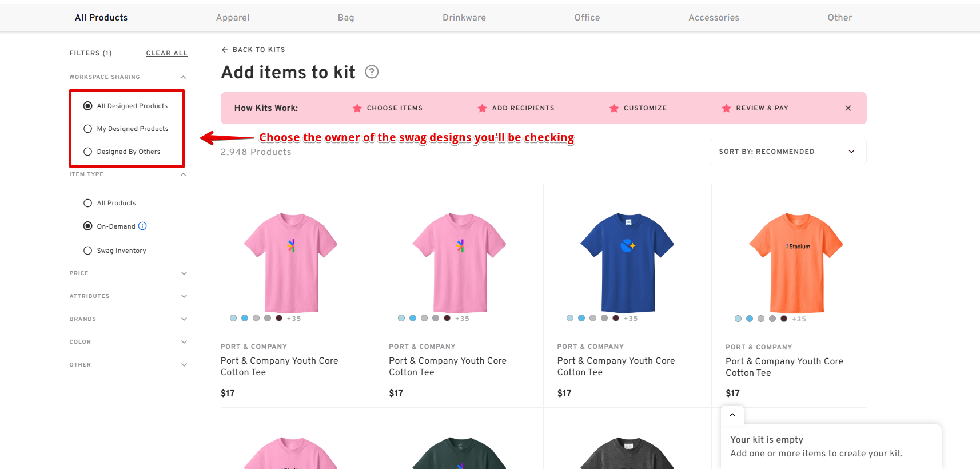Dismiss the How Kits Work banner
This screenshot has height=469, width=980.
coord(848,108)
